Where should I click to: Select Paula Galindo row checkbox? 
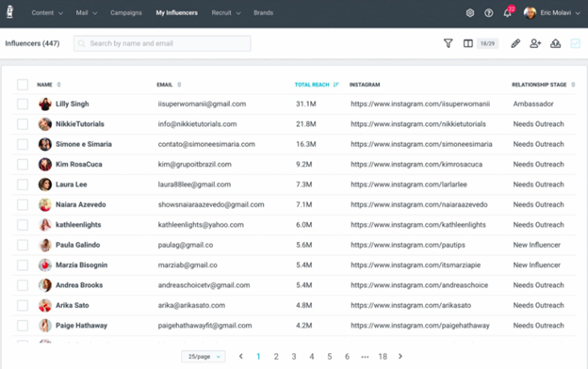23,245
